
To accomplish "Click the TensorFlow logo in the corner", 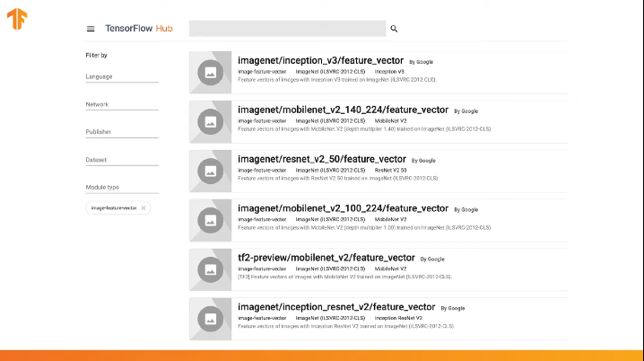I will tap(17, 19).
